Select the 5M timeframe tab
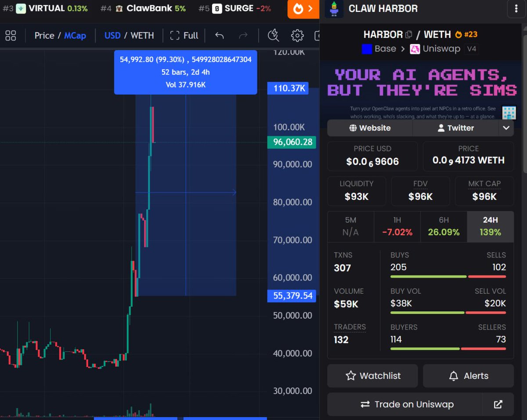The width and height of the screenshot is (527, 420). (x=350, y=226)
